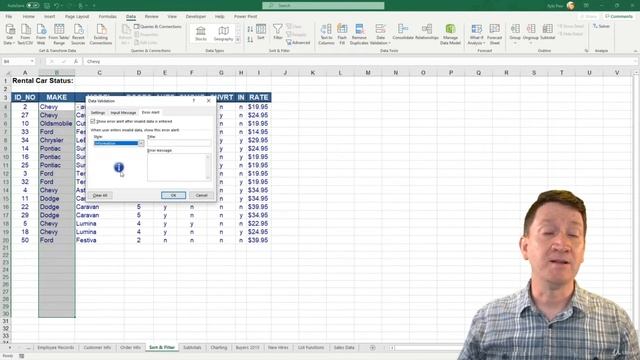Click the Refresh All icon
Image resolution: width=640 pixels, height=360 pixels.
pos(125,34)
